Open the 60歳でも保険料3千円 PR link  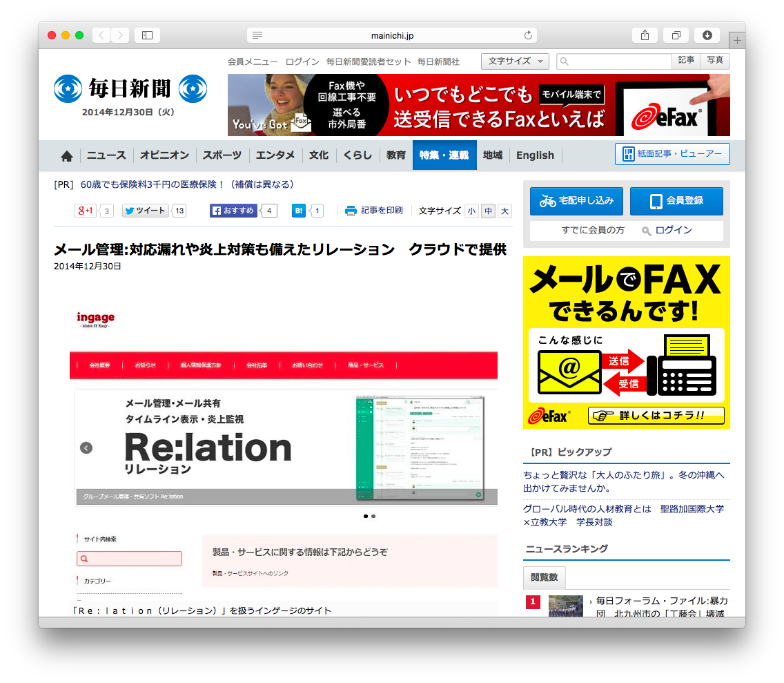pyautogui.click(x=187, y=184)
